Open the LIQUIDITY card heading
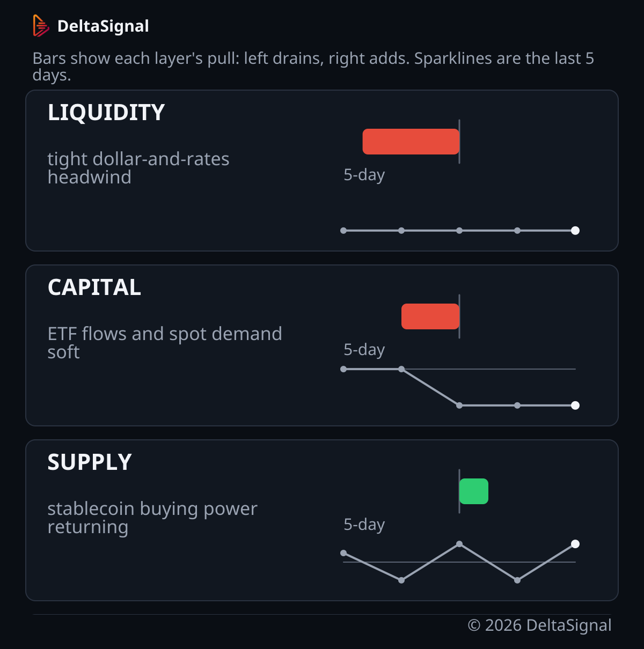 (106, 113)
